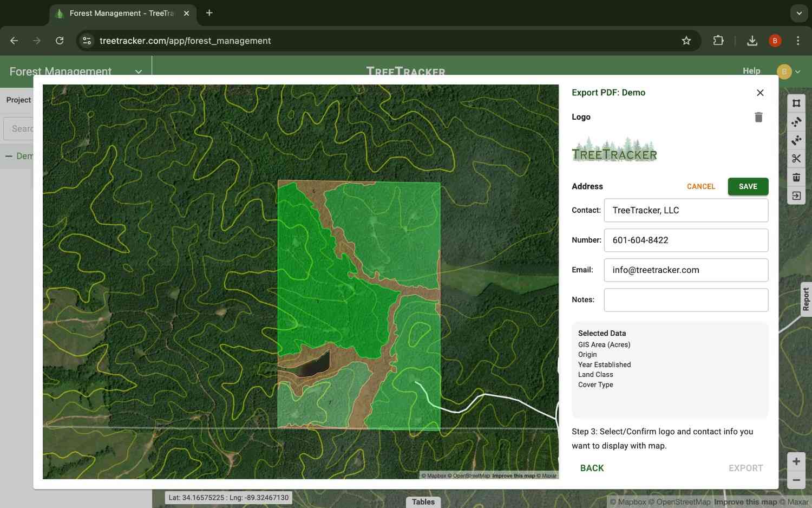This screenshot has width=812, height=508.
Task: Open the user profile avatar
Action: pos(784,71)
